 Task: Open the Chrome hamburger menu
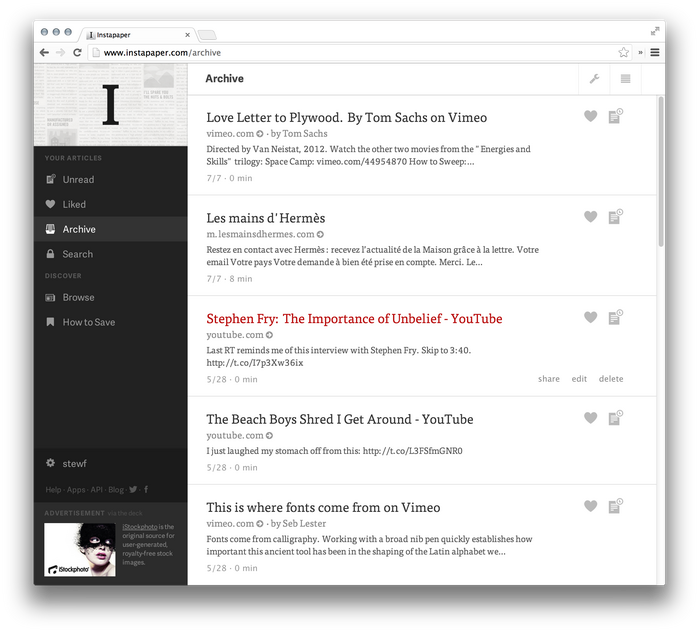(x=654, y=53)
